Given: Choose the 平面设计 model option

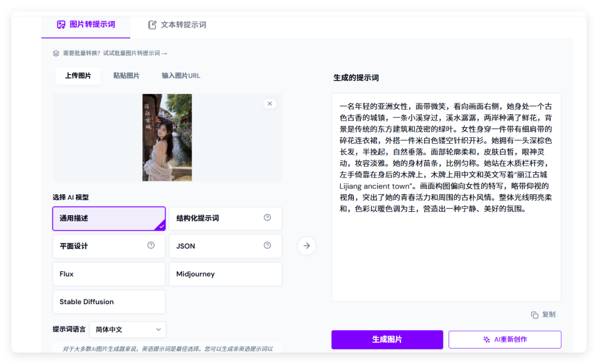Looking at the screenshot, I should [109, 246].
